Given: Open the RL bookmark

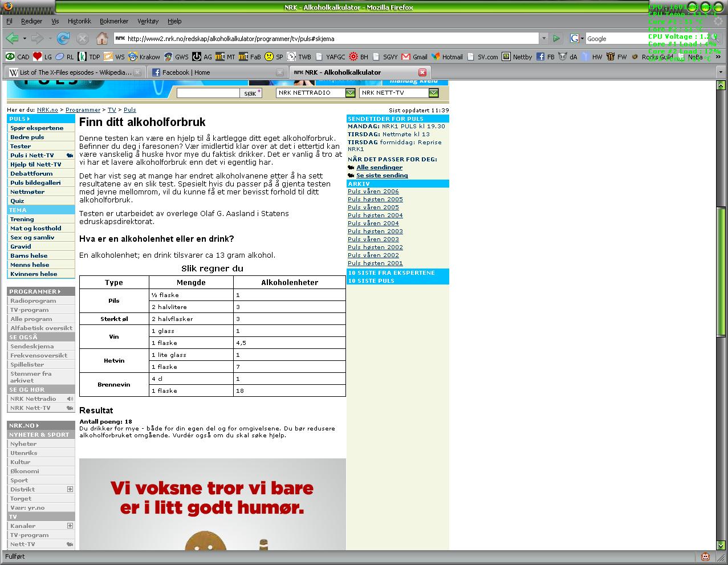Looking at the screenshot, I should pos(64,56).
